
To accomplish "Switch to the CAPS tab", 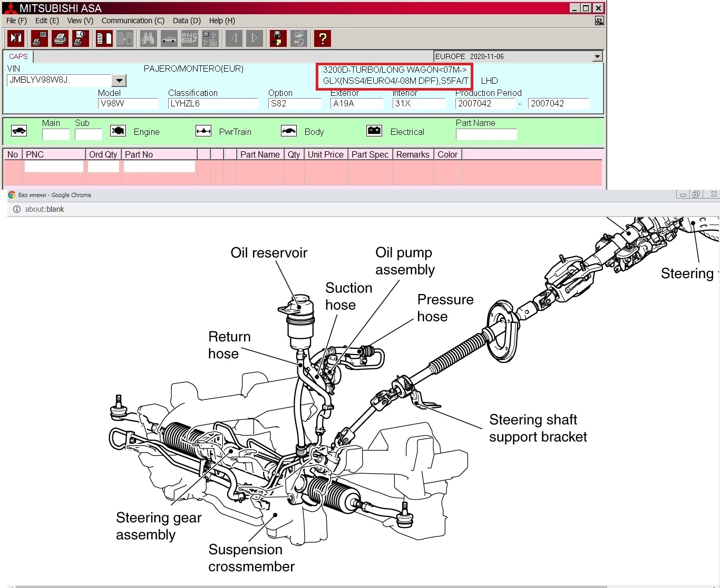I will click(x=18, y=56).
